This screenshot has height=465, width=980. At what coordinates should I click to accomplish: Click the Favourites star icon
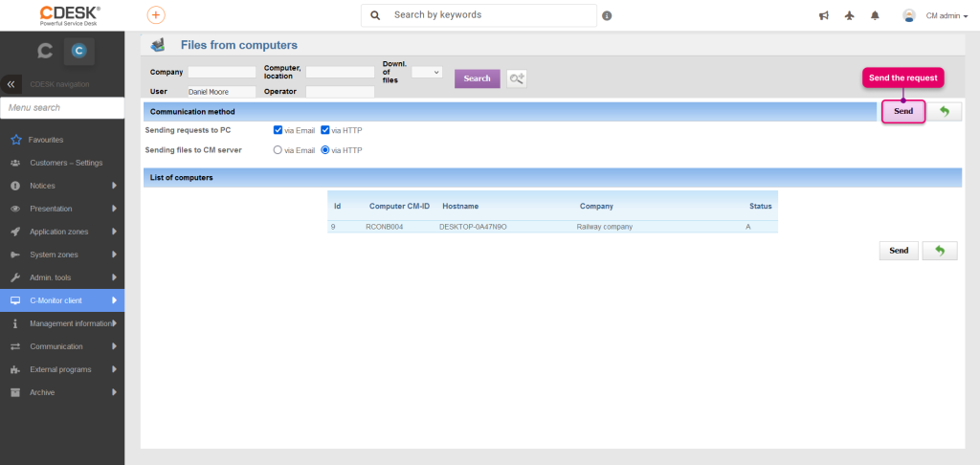click(16, 140)
